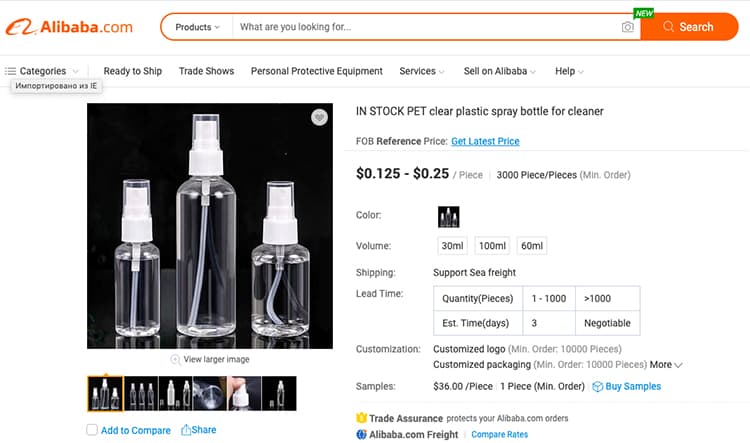The height and width of the screenshot is (443, 750).
Task: Check the Add to Compare checkbox
Action: (92, 430)
